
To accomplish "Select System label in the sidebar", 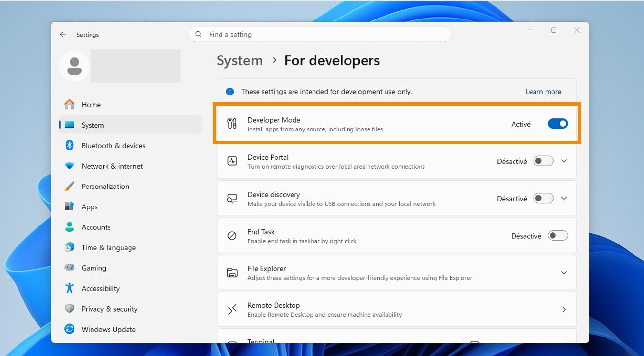I will tap(92, 125).
